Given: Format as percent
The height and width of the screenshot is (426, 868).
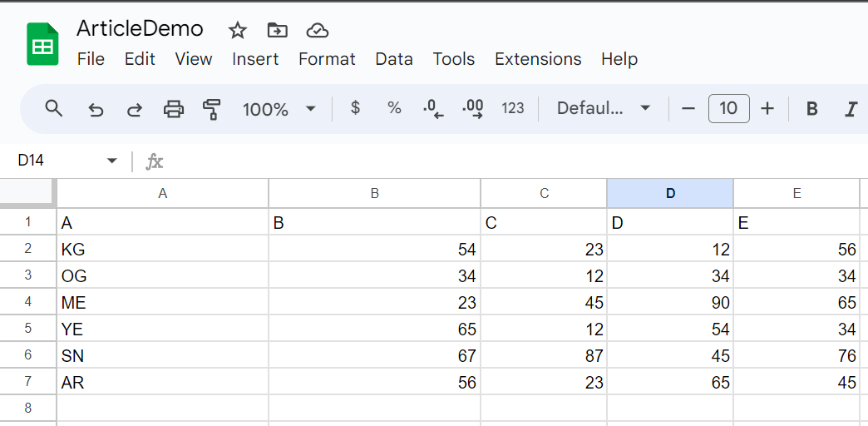Looking at the screenshot, I should click(x=394, y=107).
